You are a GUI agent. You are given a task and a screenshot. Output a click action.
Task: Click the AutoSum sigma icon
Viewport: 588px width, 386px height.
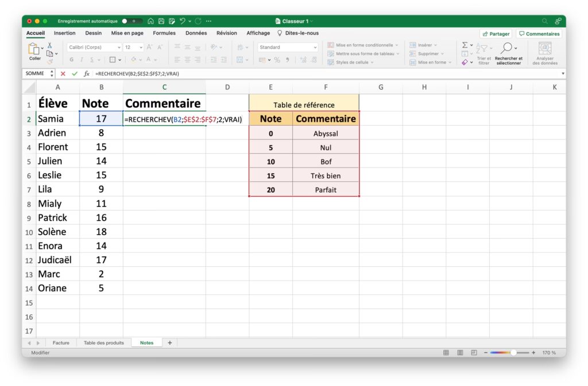point(465,45)
